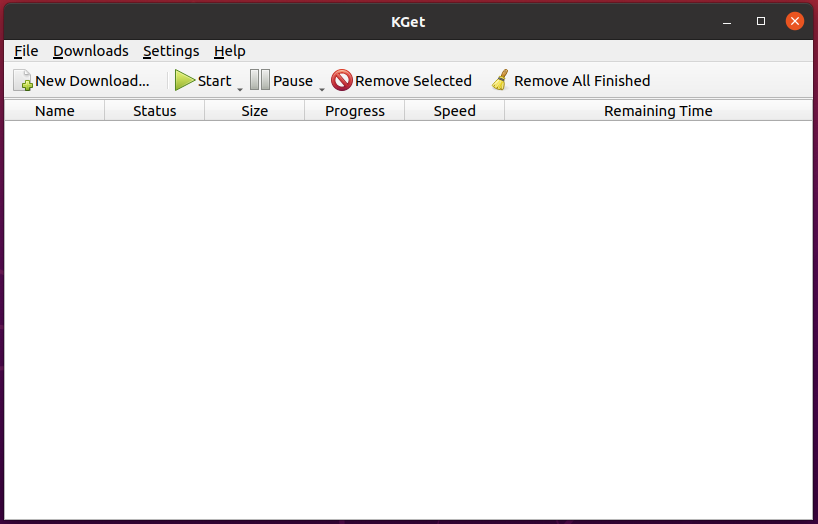The width and height of the screenshot is (818, 524).
Task: Open the Settings menu
Action: pyautogui.click(x=171, y=51)
